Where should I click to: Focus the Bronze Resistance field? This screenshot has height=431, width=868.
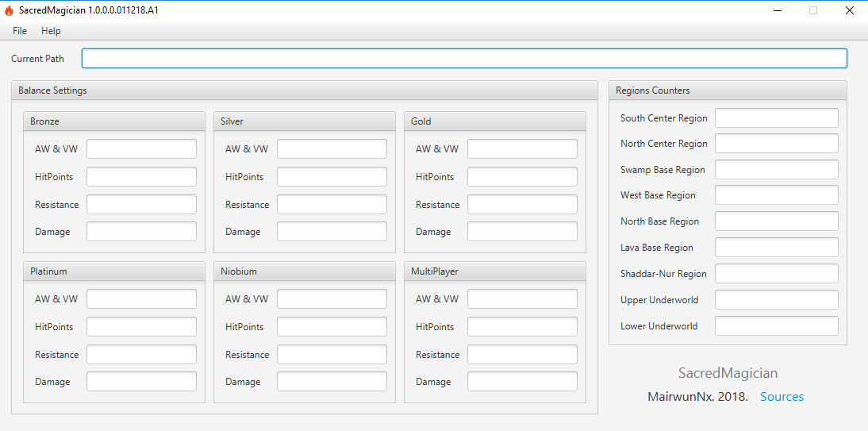(142, 205)
